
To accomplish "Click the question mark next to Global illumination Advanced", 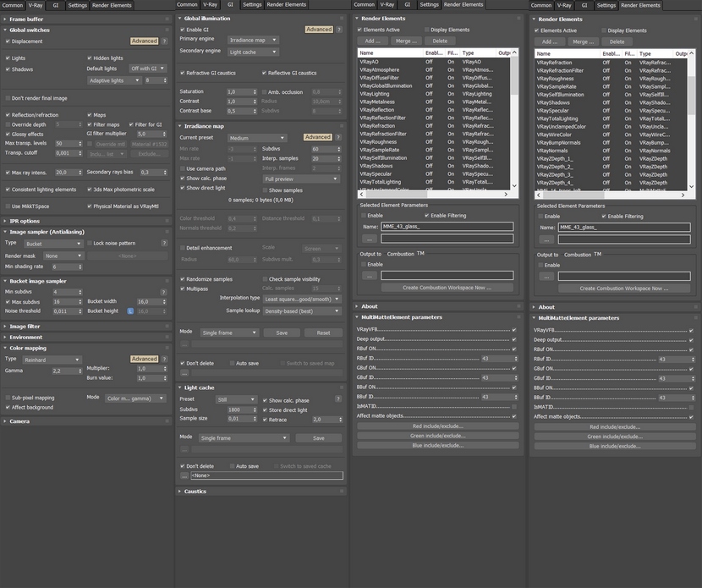I will click(x=339, y=30).
